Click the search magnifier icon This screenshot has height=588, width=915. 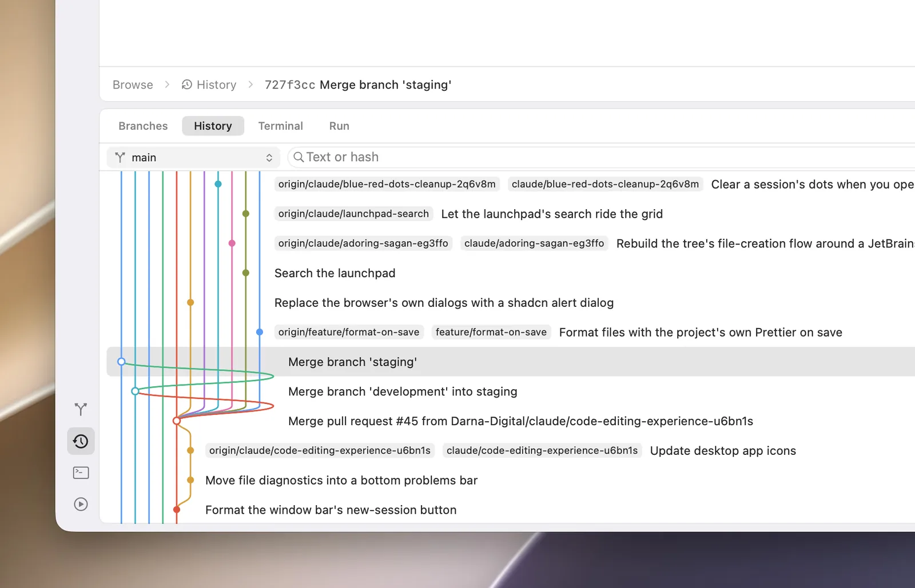coord(299,157)
